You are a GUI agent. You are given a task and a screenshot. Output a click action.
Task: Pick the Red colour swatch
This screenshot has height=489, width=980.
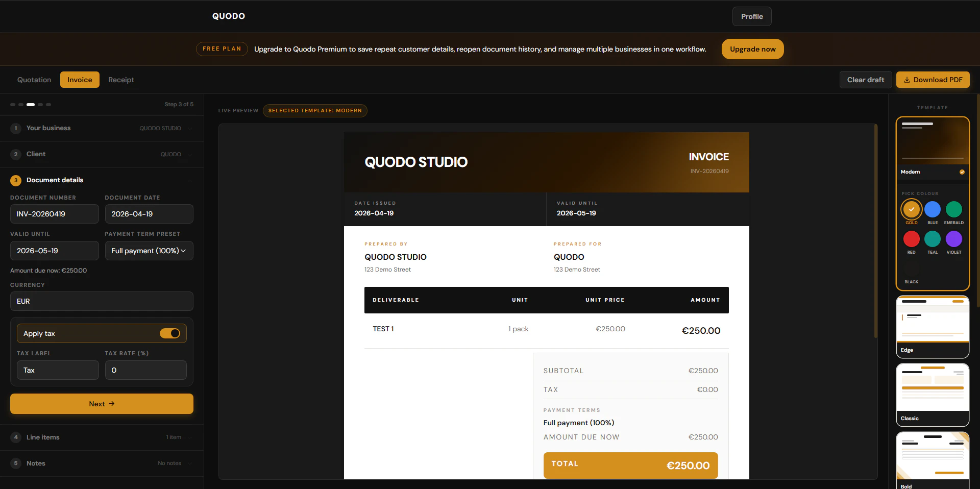(x=912, y=239)
